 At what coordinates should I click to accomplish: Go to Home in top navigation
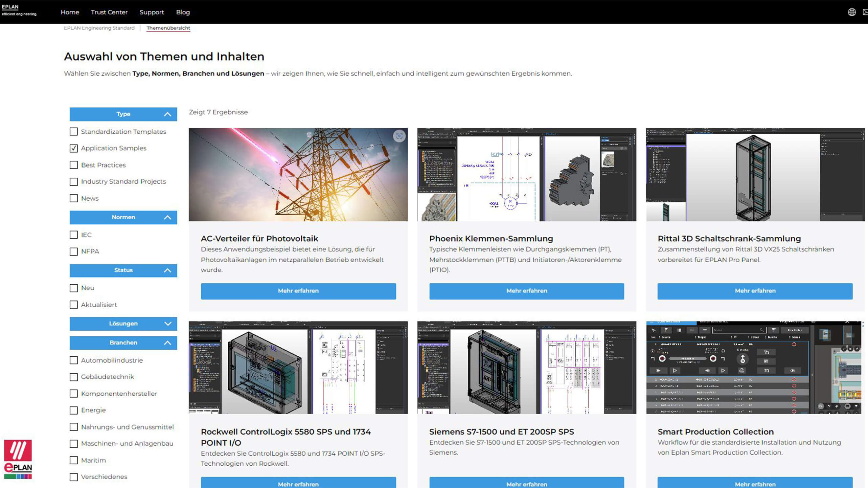coord(70,12)
